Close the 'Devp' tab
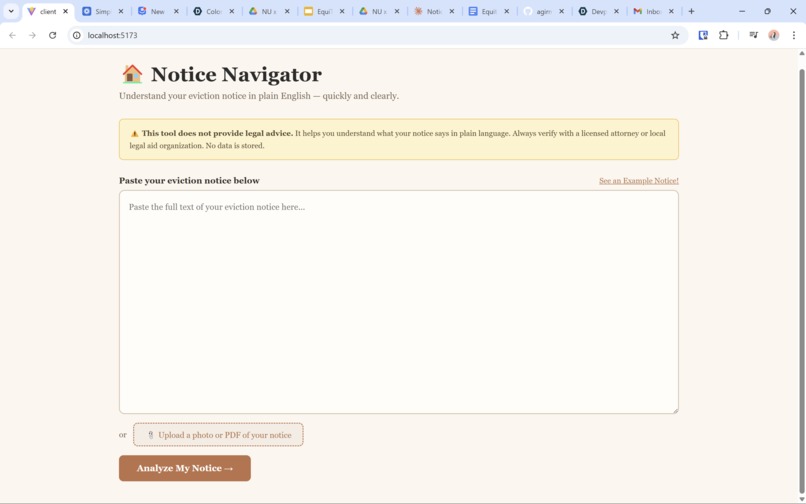Viewport: 806px width, 504px height. (616, 11)
